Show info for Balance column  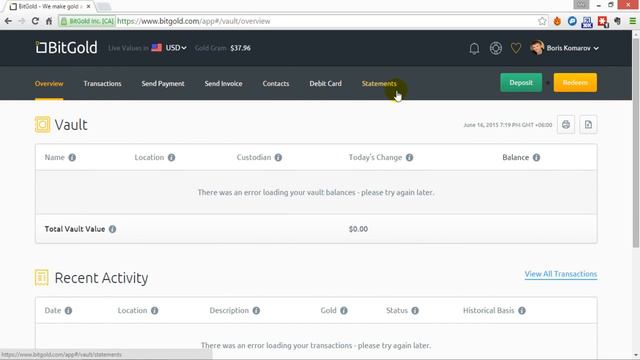coord(536,158)
